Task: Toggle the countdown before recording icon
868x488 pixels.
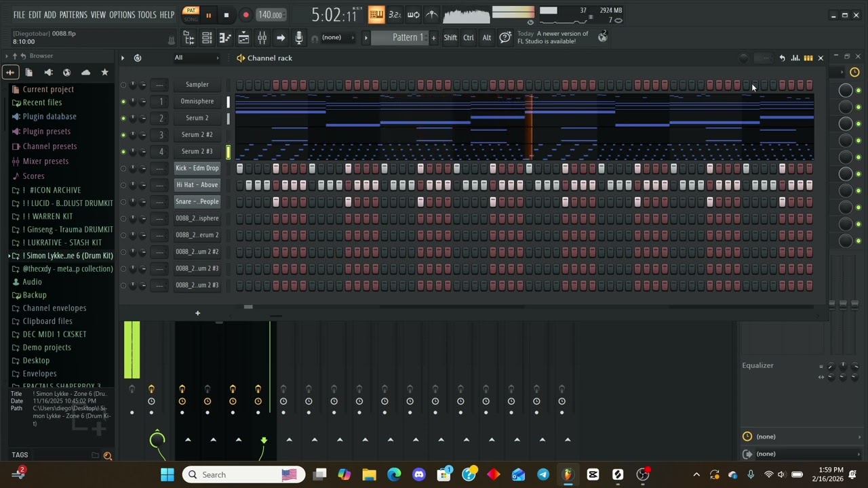Action: pos(395,14)
